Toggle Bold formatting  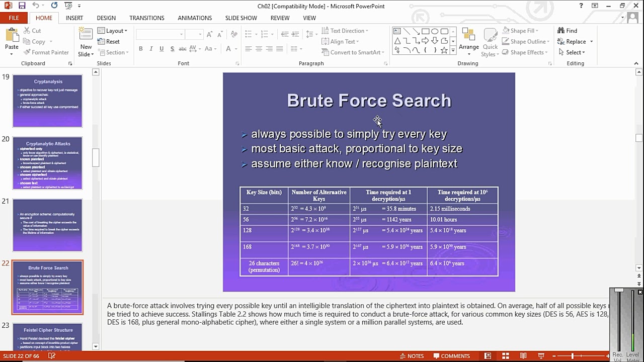(141, 49)
